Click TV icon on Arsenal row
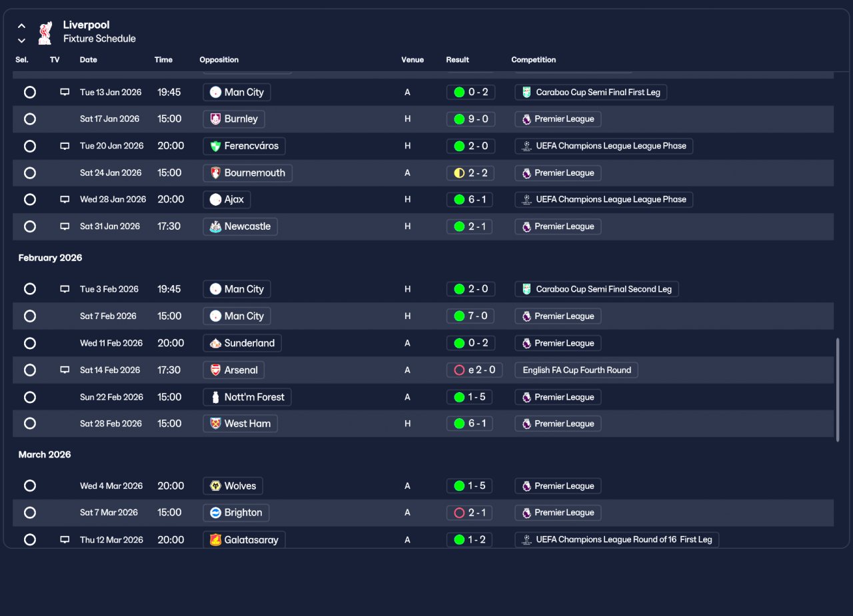This screenshot has width=853, height=616. pyautogui.click(x=65, y=370)
